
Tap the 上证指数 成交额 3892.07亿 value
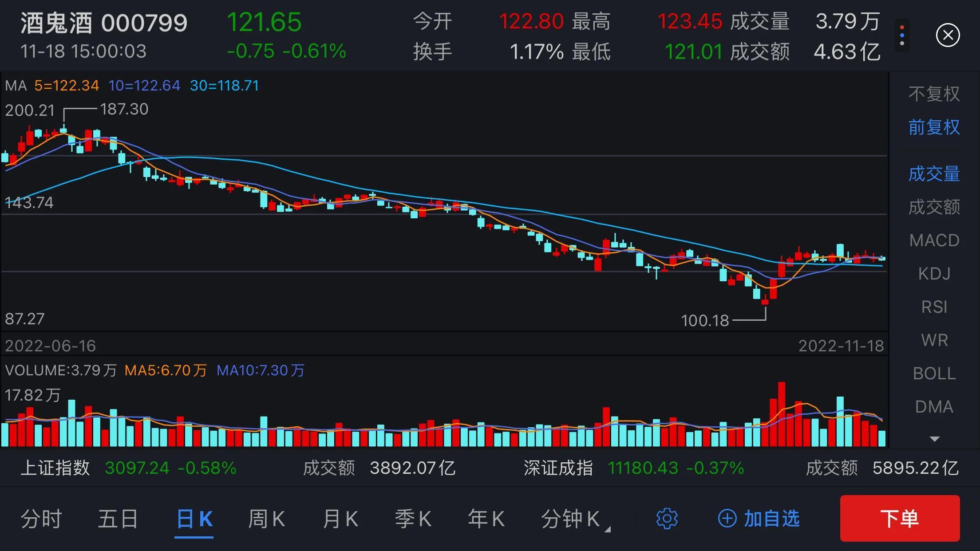point(412,468)
